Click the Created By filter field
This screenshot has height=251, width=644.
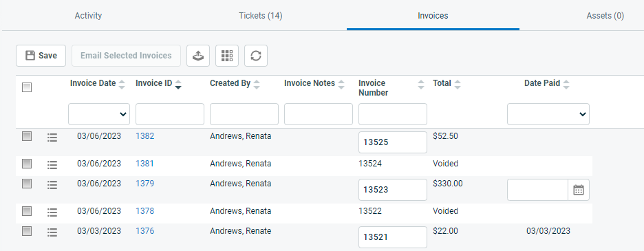pos(244,114)
